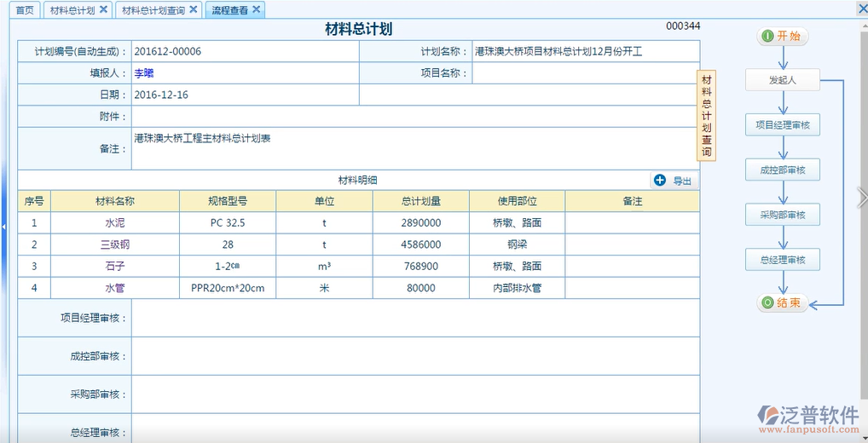
Task: Close the 材料总计划查询 tab
Action: (194, 9)
